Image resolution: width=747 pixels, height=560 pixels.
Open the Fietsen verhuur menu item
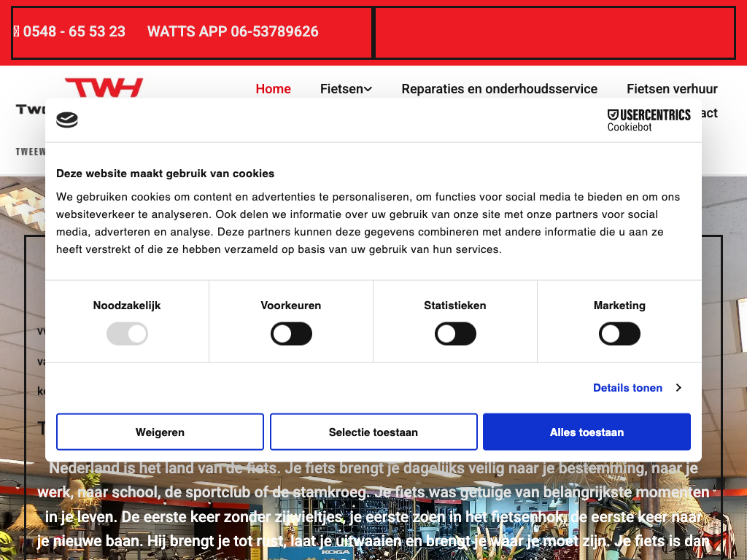click(672, 88)
